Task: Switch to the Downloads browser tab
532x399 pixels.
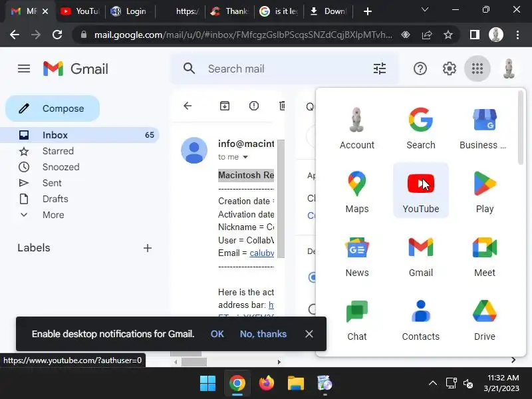Action: point(329,11)
